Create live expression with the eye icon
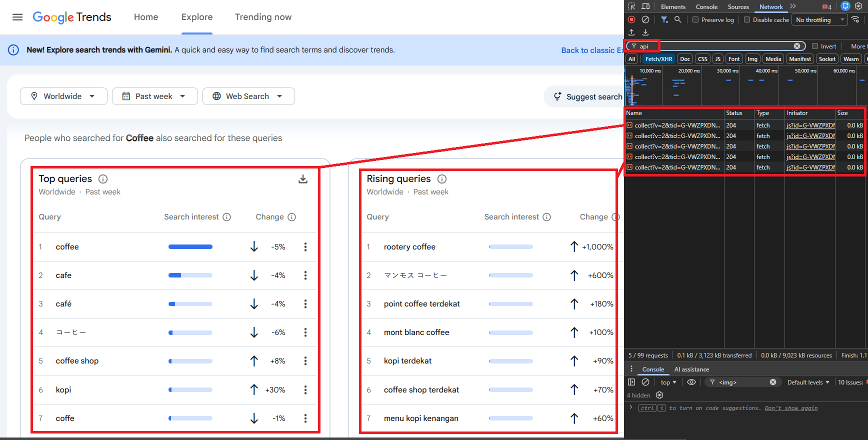 coord(691,382)
